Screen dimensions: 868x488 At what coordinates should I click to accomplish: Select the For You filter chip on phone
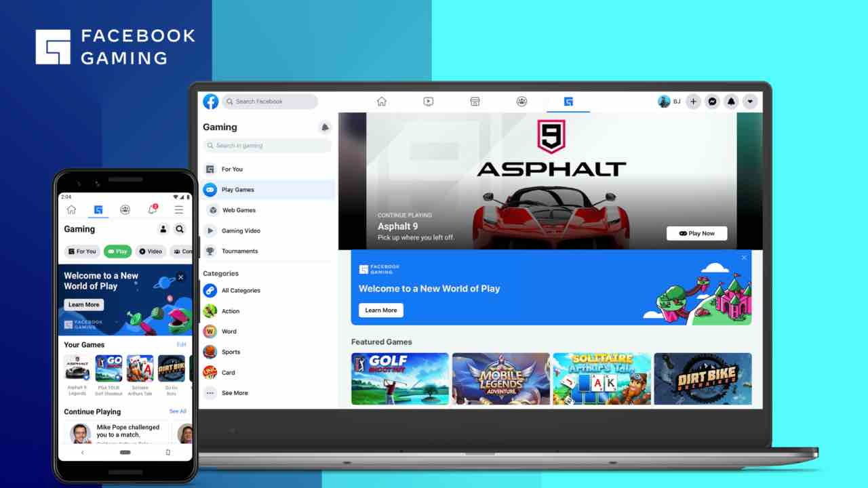[81, 251]
